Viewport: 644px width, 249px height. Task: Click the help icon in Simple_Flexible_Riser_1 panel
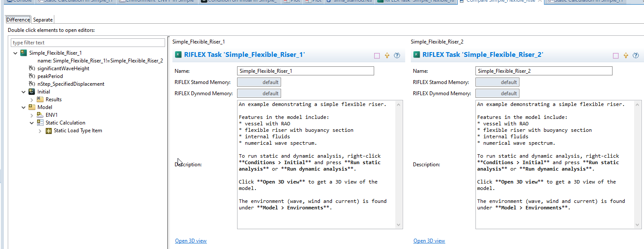click(x=397, y=55)
